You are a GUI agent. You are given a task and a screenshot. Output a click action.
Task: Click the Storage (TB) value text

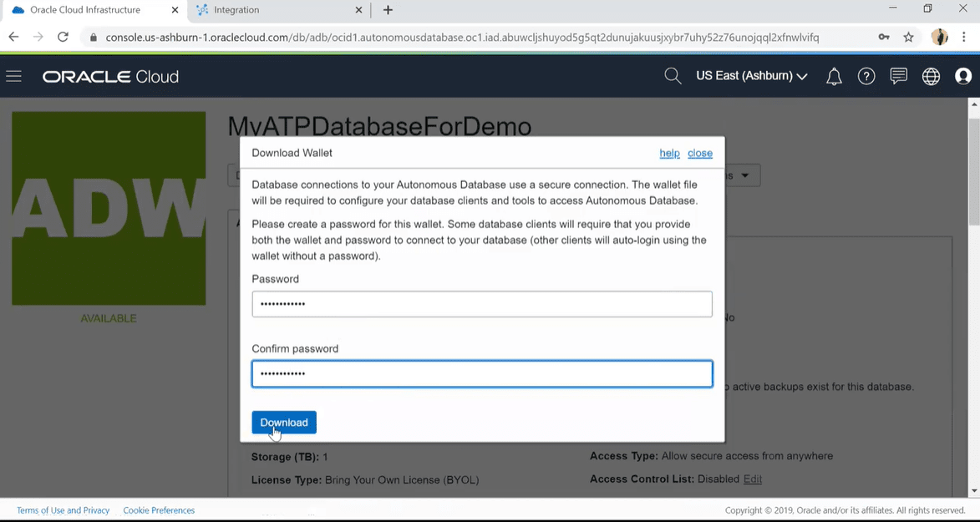coord(289,457)
